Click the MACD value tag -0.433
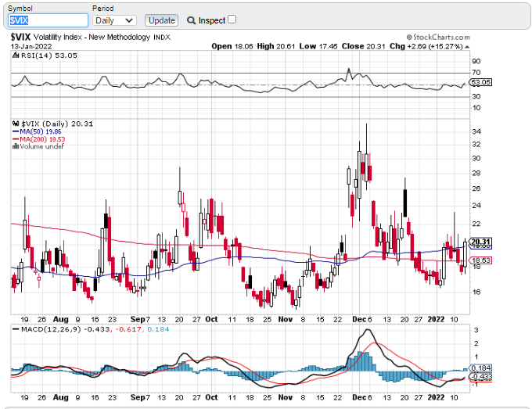This screenshot has width=532, height=409. (x=480, y=376)
